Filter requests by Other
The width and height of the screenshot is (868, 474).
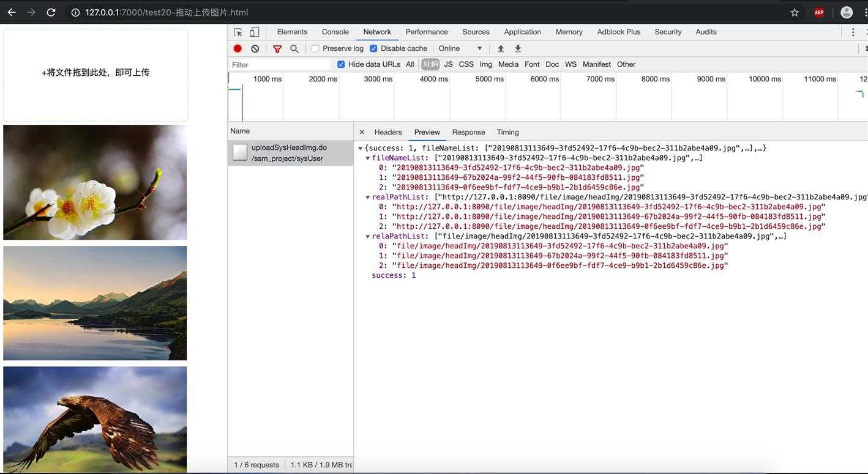pos(626,64)
